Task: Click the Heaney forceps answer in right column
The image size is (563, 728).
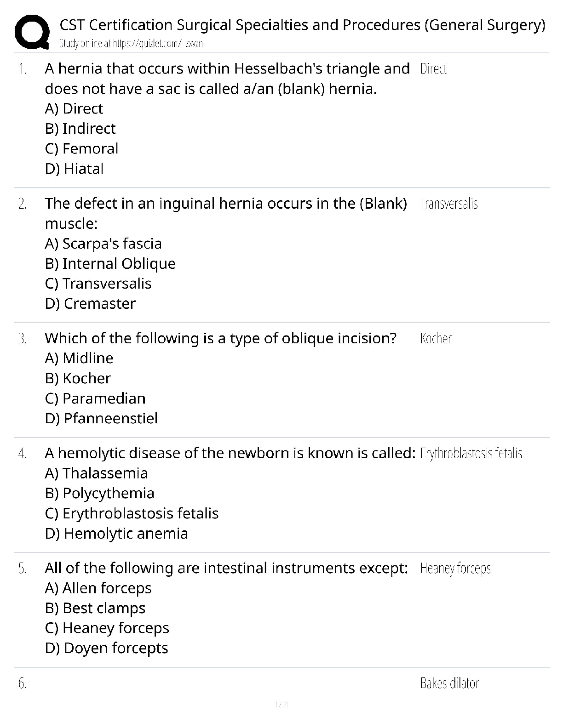Action: 455,569
